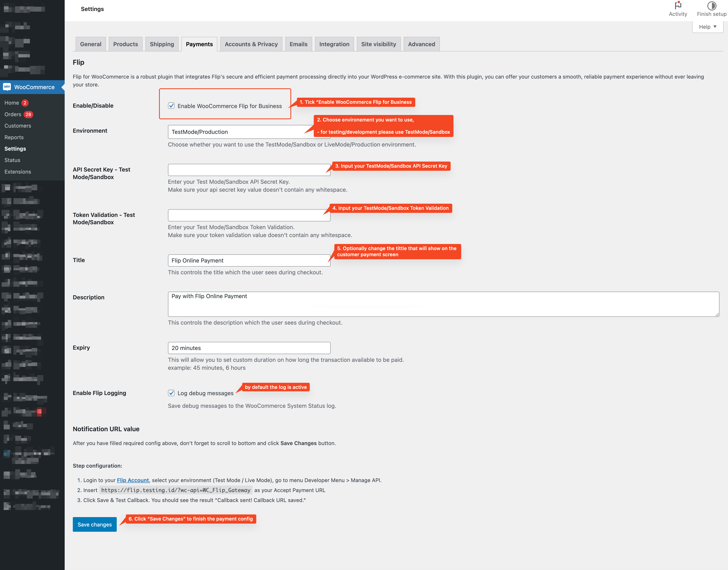Click the Save changes button
The image size is (728, 570).
pyautogui.click(x=94, y=524)
